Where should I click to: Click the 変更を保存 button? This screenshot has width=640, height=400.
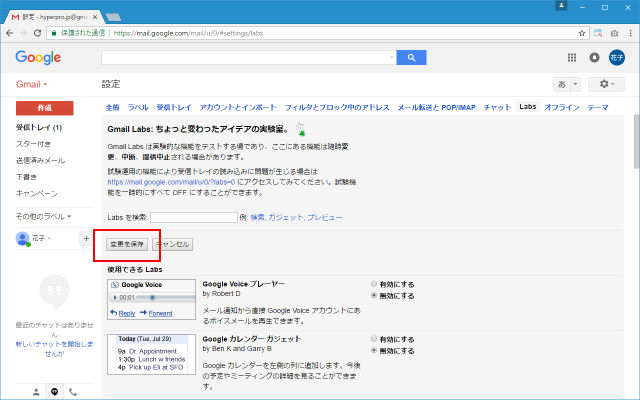[127, 244]
